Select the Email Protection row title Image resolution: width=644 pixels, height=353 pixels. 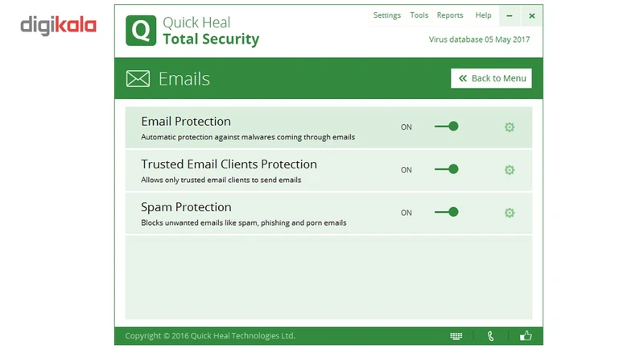tap(186, 122)
